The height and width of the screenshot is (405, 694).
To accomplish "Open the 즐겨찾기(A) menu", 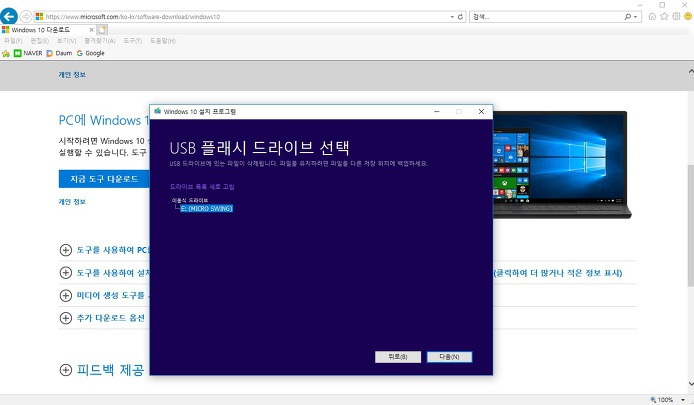I will click(100, 41).
